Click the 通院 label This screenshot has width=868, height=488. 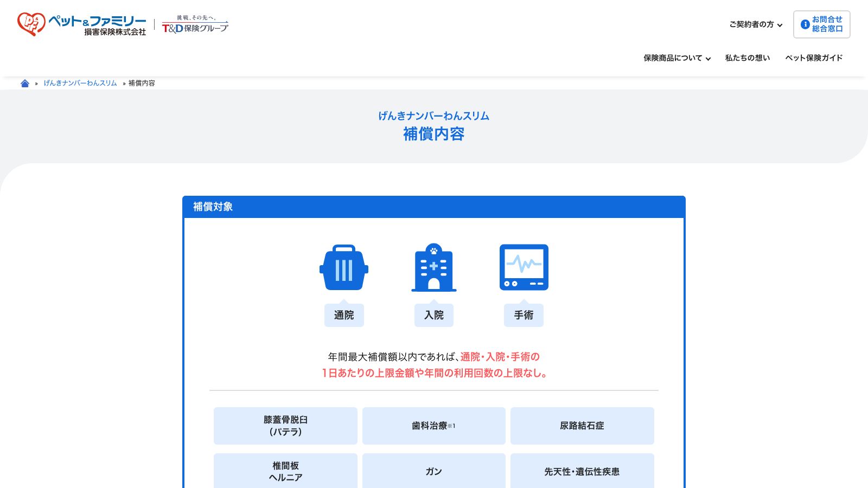coord(344,315)
